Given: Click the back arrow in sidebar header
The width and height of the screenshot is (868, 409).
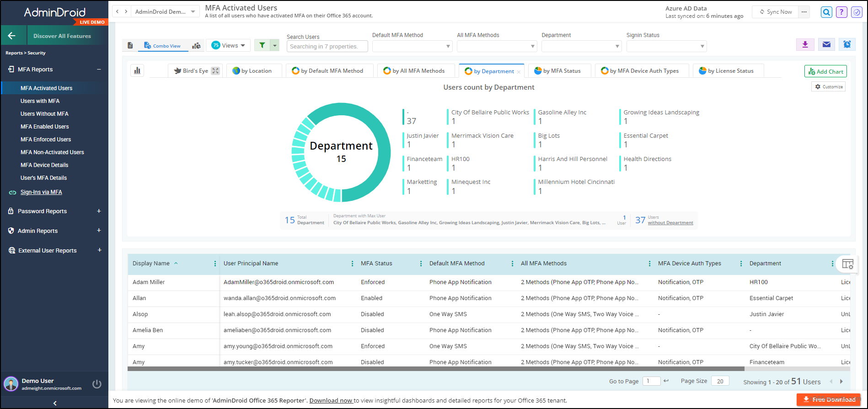Looking at the screenshot, I should (x=12, y=36).
